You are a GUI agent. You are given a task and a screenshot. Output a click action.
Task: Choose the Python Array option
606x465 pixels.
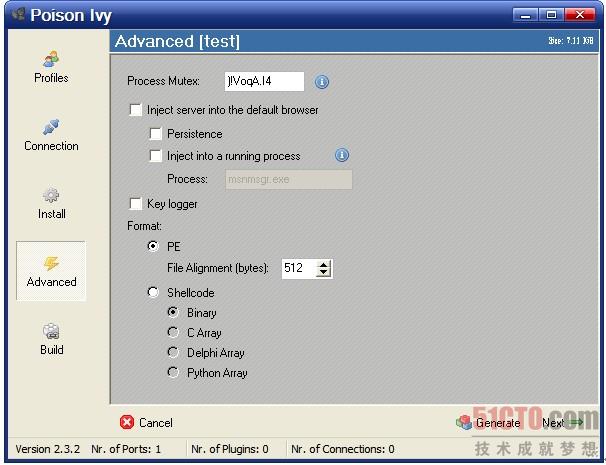(173, 373)
